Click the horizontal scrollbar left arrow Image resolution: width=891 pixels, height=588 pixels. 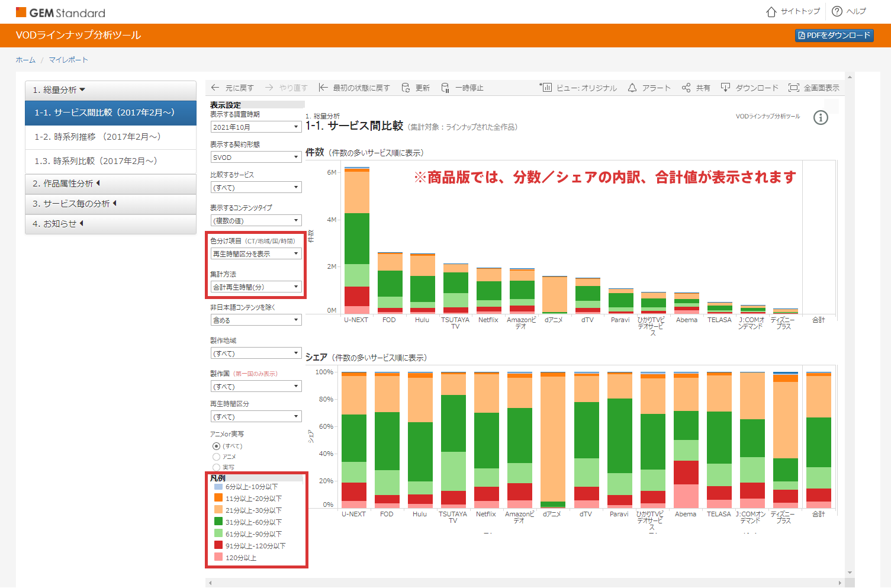click(x=210, y=583)
